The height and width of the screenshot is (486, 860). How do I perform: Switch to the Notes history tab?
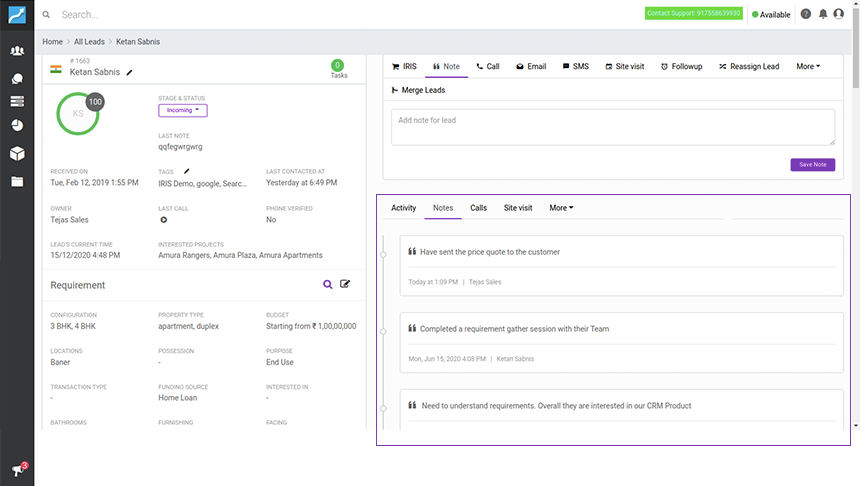coord(443,208)
